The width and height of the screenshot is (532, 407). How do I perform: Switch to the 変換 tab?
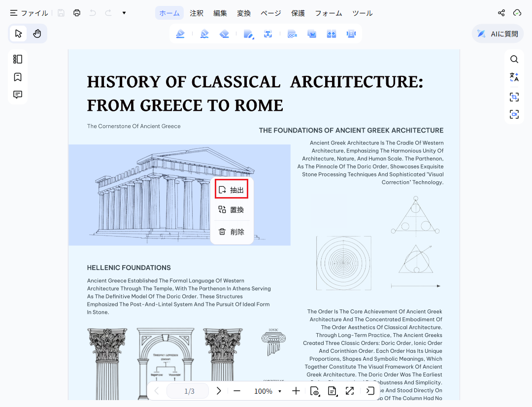[x=244, y=13]
